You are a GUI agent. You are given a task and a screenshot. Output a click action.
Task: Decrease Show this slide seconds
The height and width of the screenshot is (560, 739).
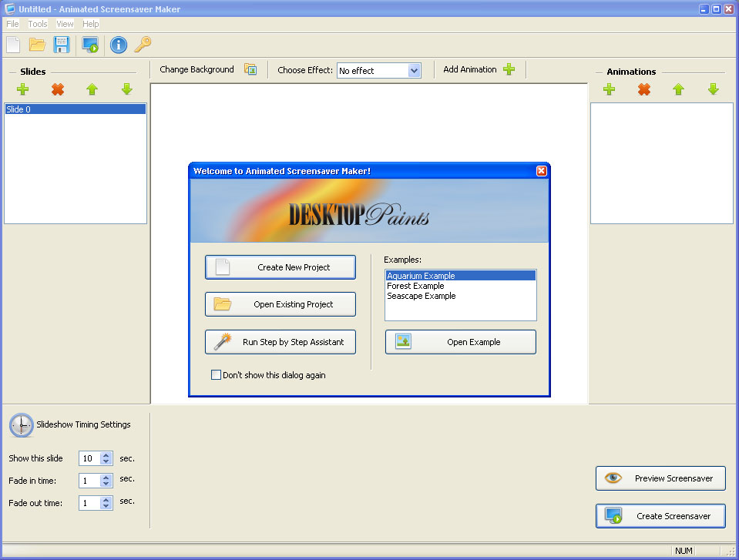click(x=106, y=461)
